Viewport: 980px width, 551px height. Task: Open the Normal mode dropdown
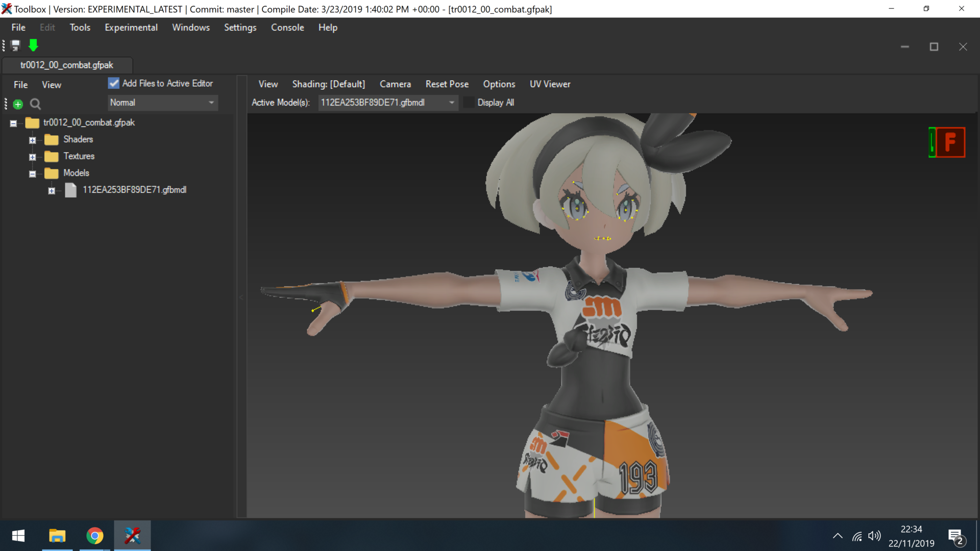[163, 103]
